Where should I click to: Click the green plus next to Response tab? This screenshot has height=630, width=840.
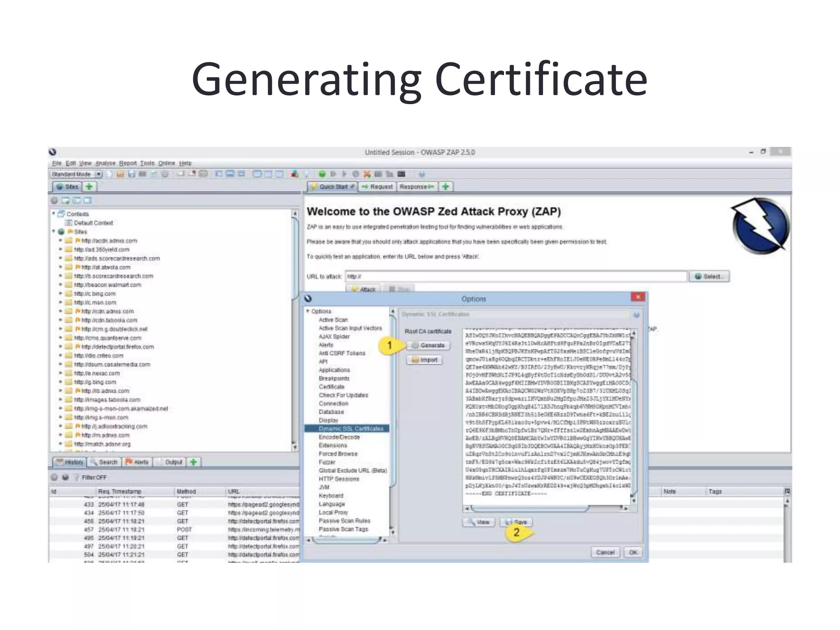445,187
